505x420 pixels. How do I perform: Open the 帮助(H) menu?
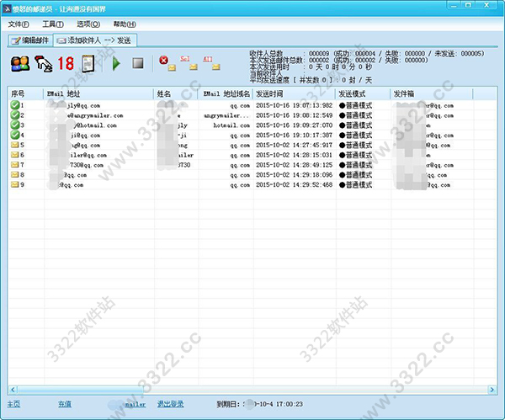click(125, 24)
